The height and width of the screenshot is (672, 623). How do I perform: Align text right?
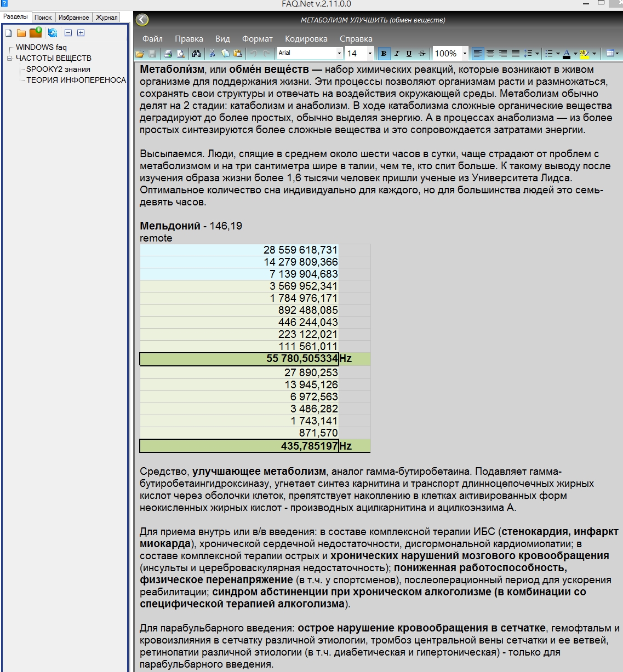(503, 54)
